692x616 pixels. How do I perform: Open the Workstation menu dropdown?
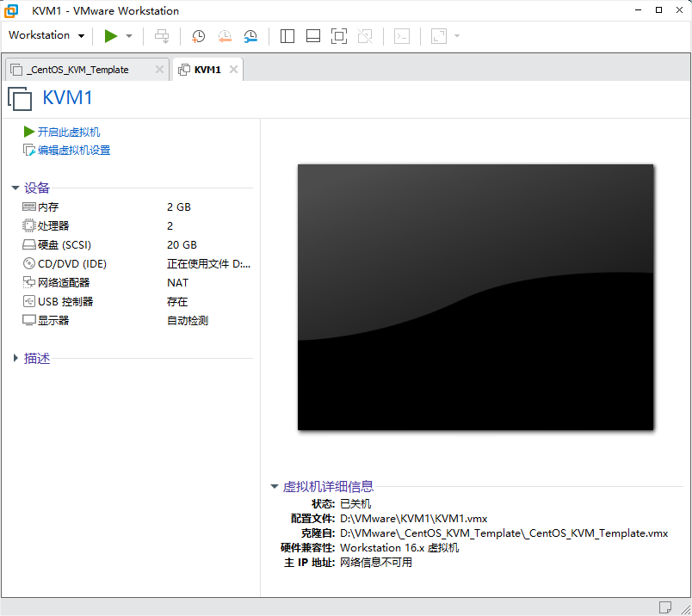click(x=46, y=35)
